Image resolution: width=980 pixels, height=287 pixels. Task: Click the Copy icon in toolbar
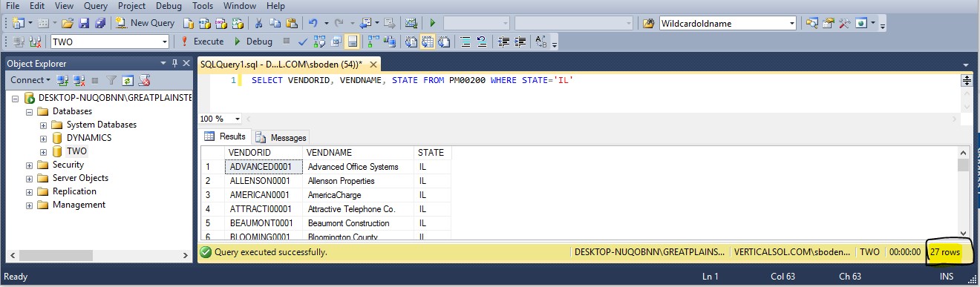(x=275, y=23)
